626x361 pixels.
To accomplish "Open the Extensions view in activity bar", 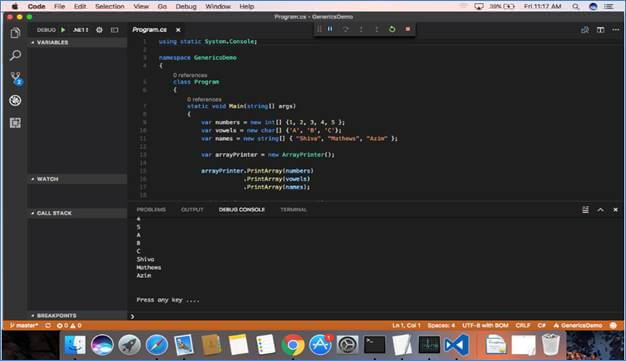I will tap(15, 123).
